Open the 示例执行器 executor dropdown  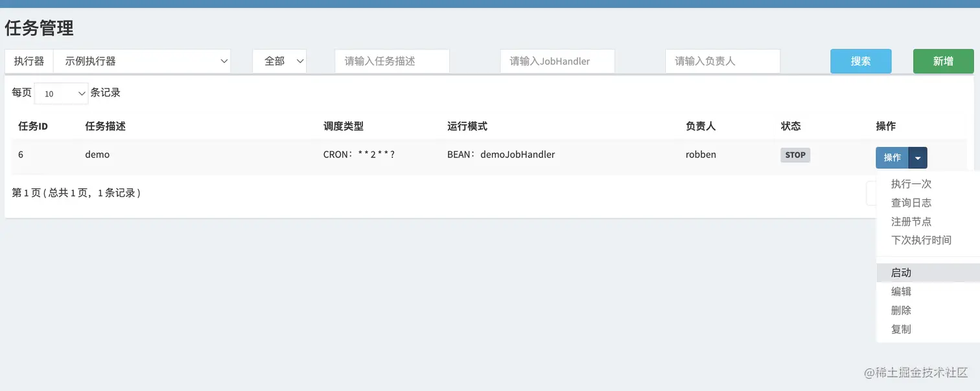[142, 61]
